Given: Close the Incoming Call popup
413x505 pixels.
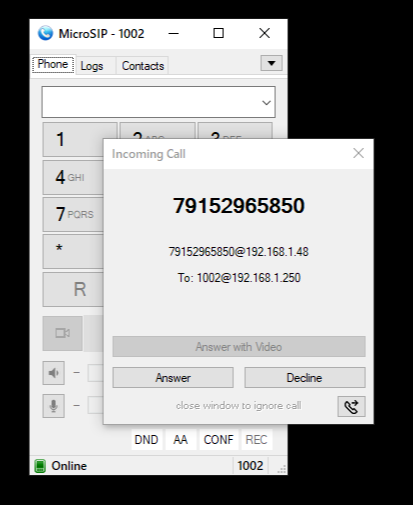Looking at the screenshot, I should click(358, 153).
